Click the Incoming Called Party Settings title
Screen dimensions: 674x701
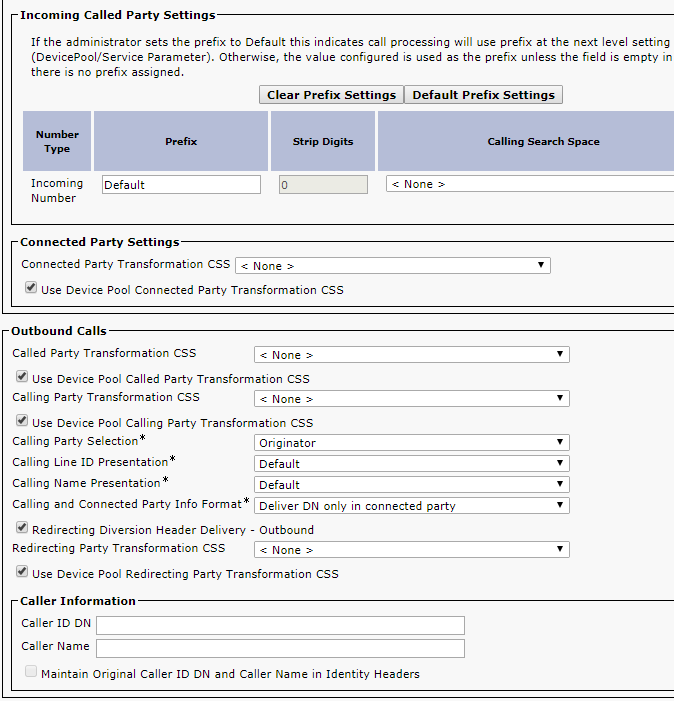[118, 15]
